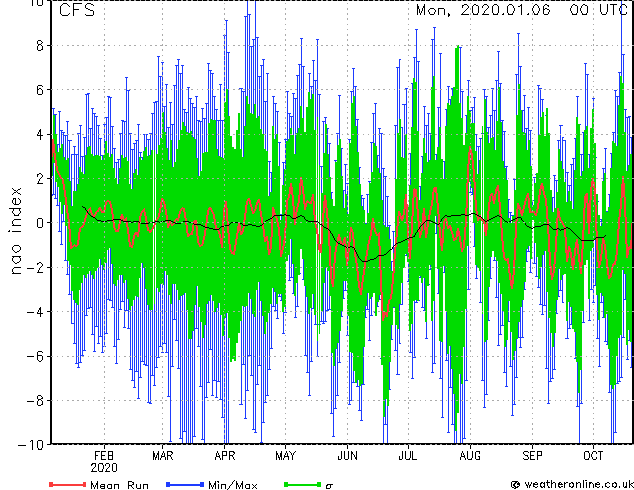Image resolution: width=634 pixels, height=490 pixels.
Task: Open the weatheronline.co.uk credit text
Action: point(578,484)
